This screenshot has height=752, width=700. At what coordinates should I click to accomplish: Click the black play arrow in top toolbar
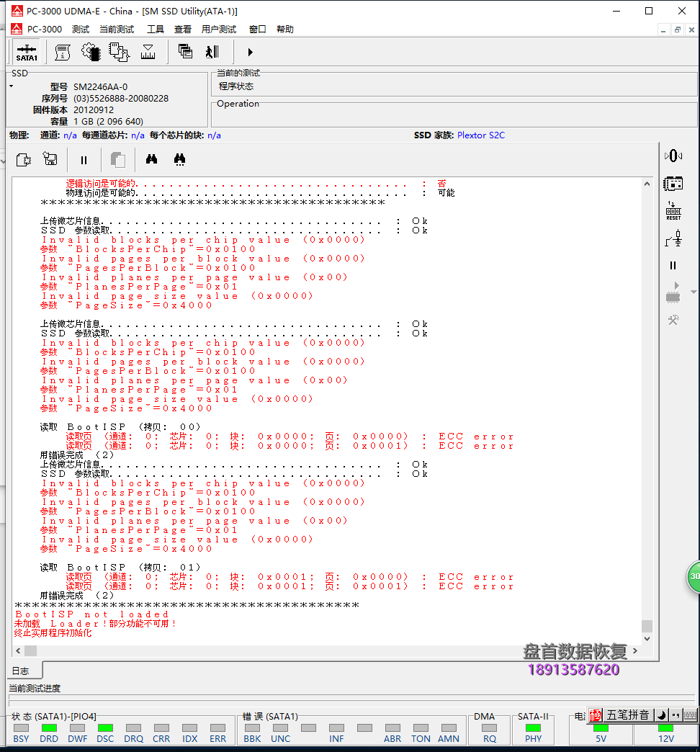pos(250,52)
